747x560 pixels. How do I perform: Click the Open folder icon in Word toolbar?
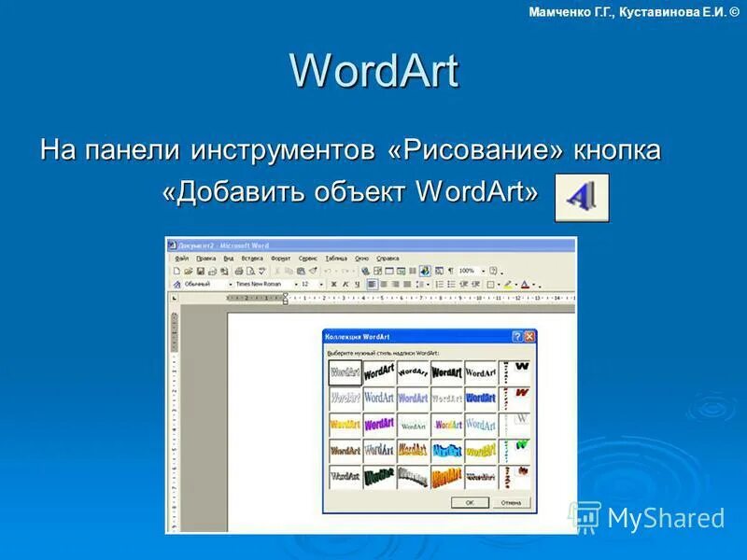click(x=189, y=271)
